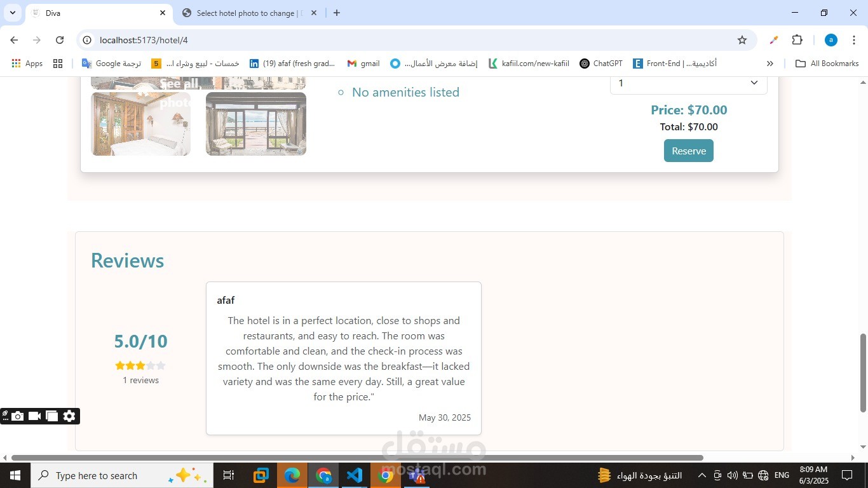Screen dimensions: 868x488
Task: Reload the localhost hotel page
Action: [60, 40]
